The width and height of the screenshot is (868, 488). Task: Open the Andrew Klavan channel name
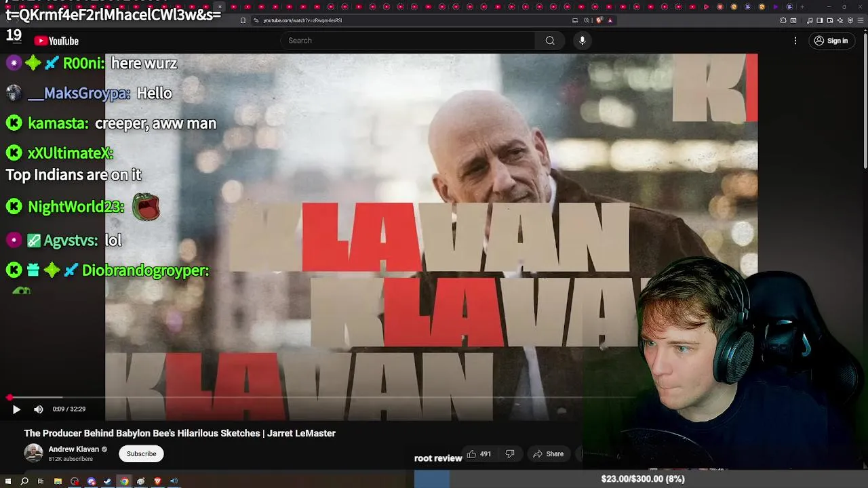[74, 449]
